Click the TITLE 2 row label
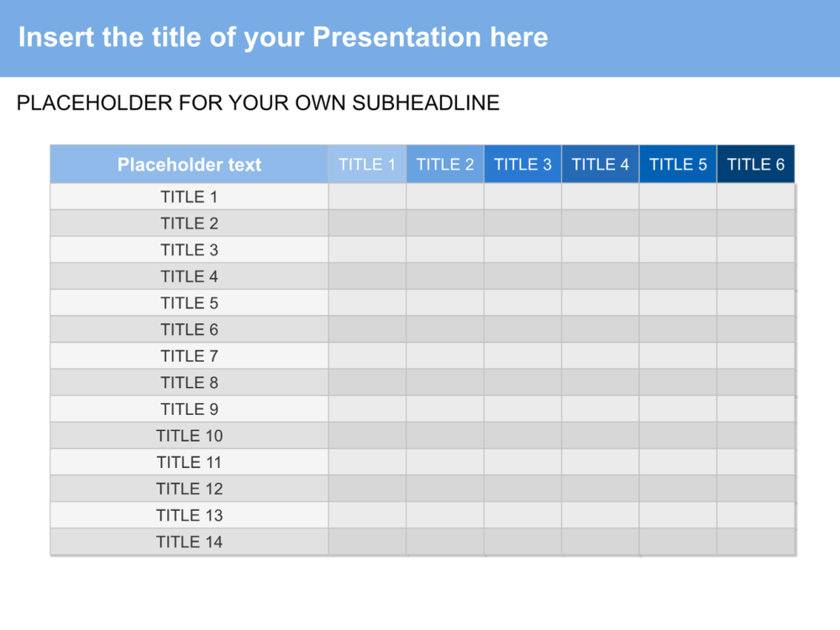840x630 pixels. point(189,223)
